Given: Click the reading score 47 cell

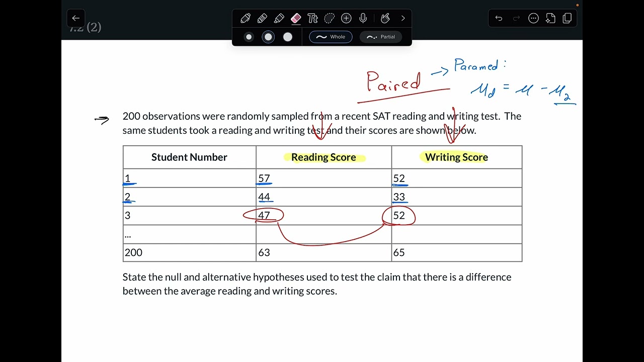Looking at the screenshot, I should (324, 216).
